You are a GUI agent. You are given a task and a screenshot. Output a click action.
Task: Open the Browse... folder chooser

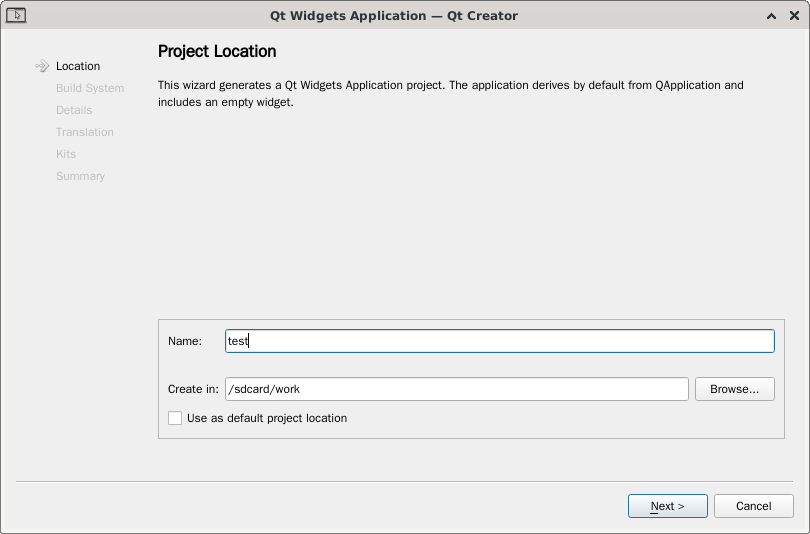tap(734, 389)
